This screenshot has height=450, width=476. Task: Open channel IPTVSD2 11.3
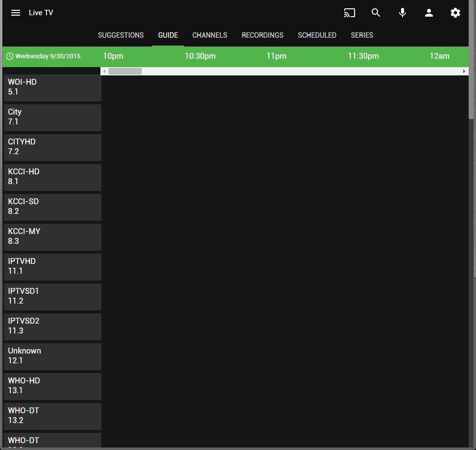[52, 327]
